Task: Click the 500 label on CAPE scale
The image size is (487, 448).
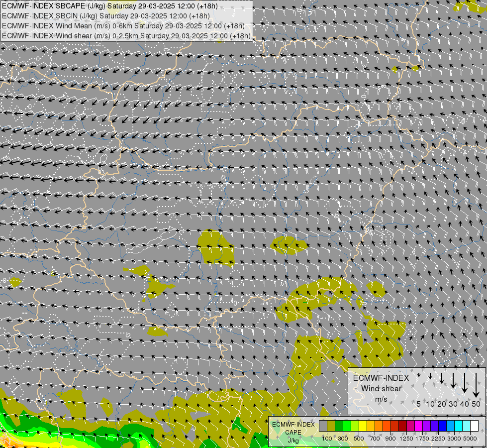Action: (x=359, y=439)
